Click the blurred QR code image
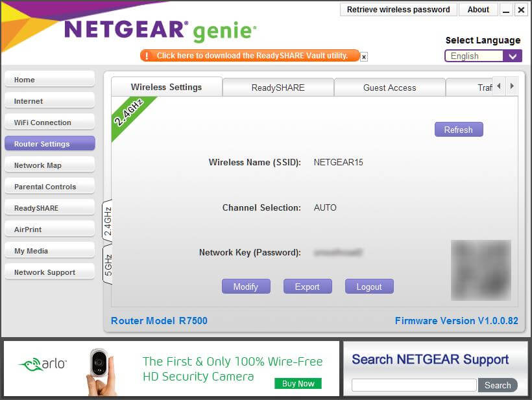The image size is (532, 400). pos(481,270)
